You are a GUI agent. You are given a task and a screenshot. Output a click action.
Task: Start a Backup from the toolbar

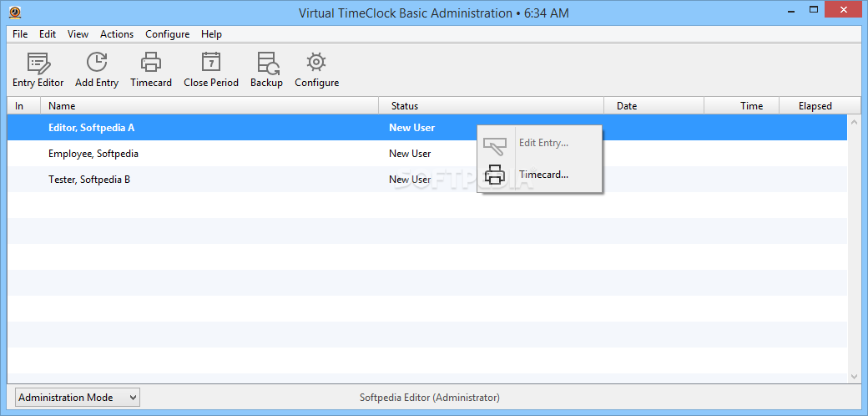click(266, 63)
